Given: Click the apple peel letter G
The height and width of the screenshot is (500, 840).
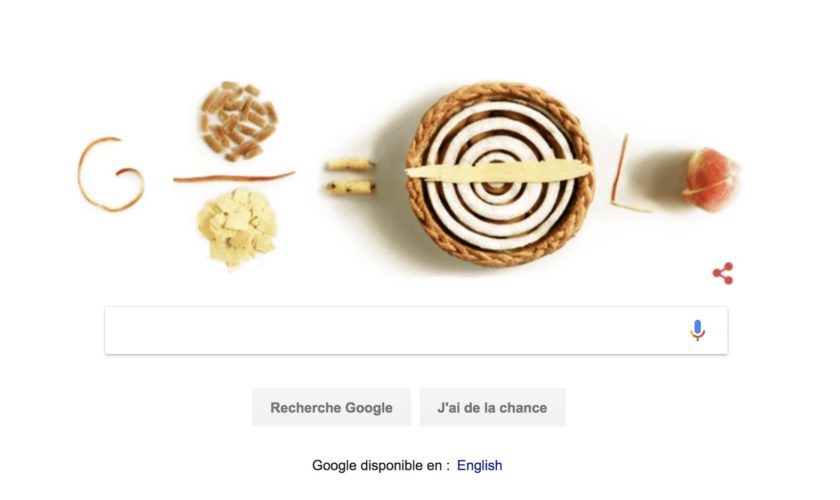Looking at the screenshot, I should (x=111, y=174).
